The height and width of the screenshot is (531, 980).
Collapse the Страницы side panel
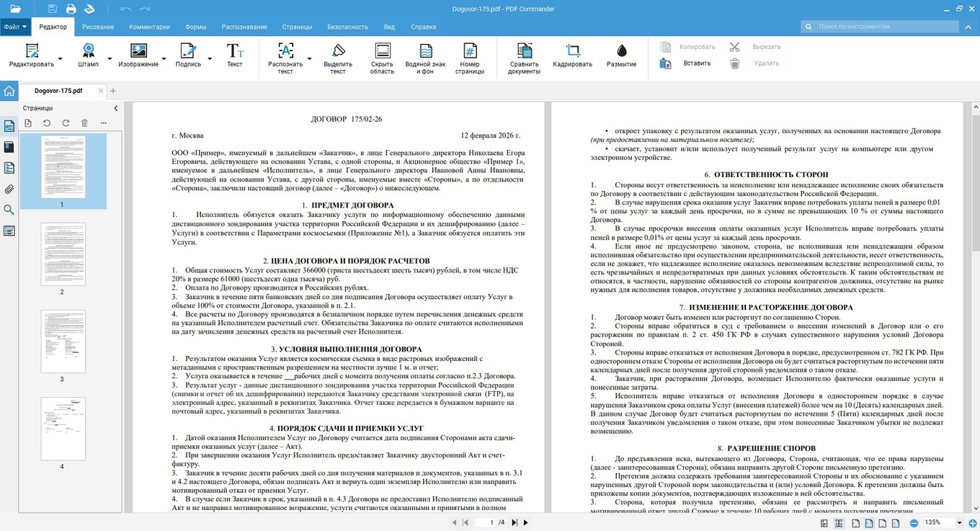click(116, 108)
